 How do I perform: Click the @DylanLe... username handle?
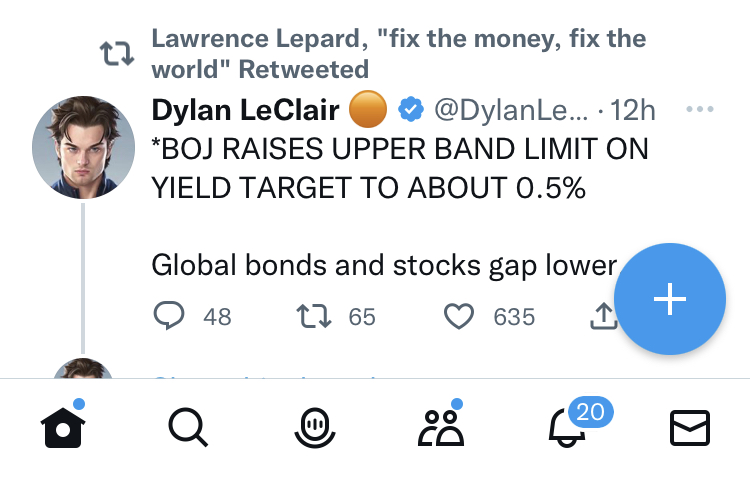(510, 109)
